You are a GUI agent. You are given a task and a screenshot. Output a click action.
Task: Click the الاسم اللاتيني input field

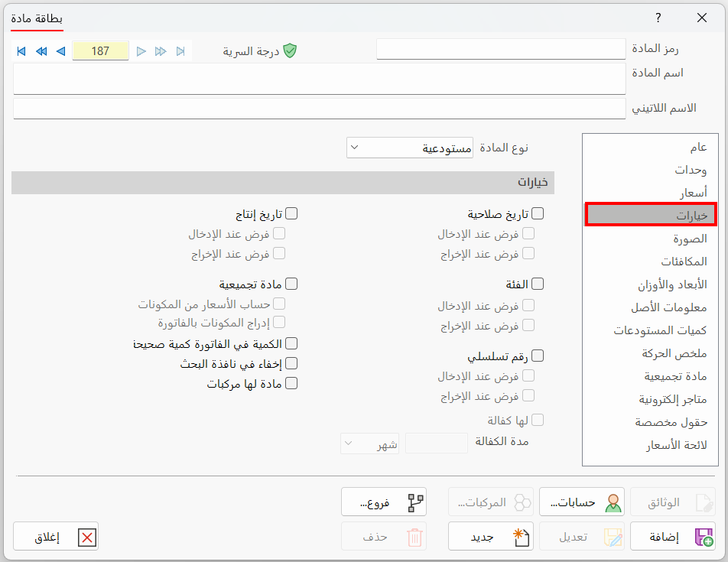point(320,108)
